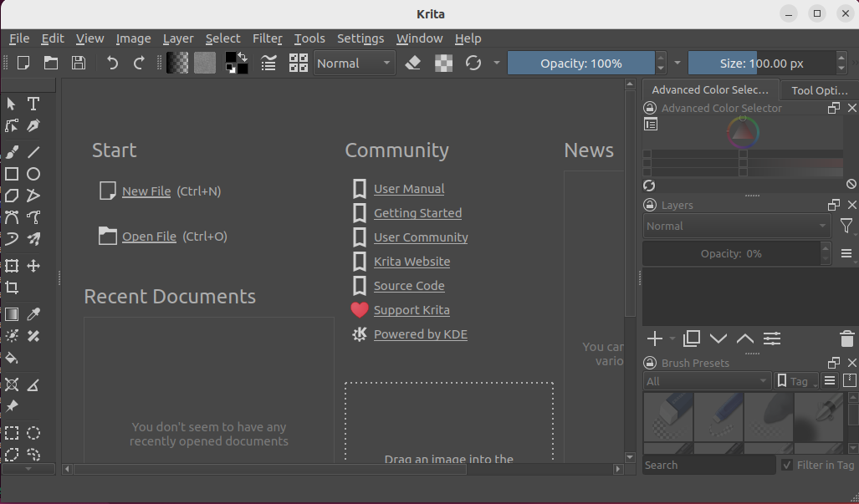Duplicate the layer in the Layers docker
Screen dimensions: 859x504
pyautogui.click(x=692, y=339)
